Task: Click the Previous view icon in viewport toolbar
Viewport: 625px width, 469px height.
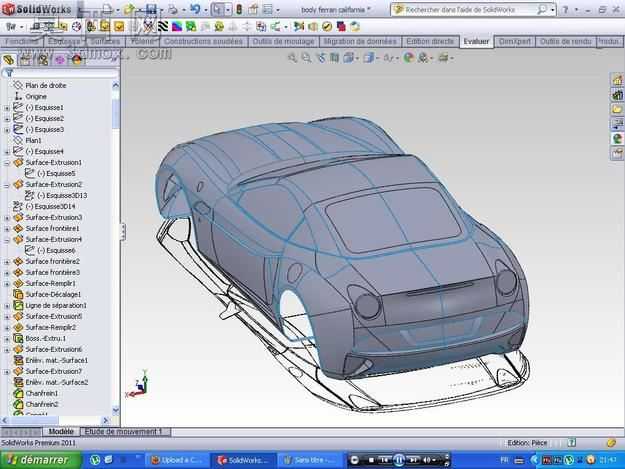Action: click(x=321, y=58)
